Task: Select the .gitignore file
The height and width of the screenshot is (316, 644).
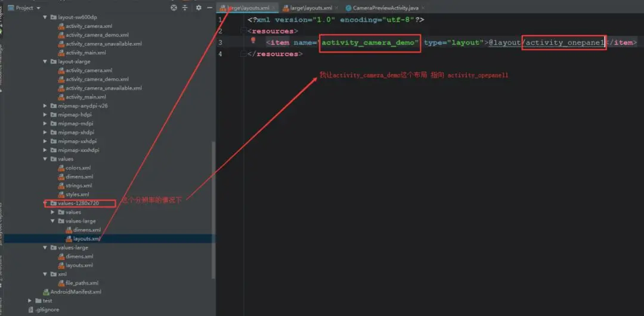Action: (47, 309)
